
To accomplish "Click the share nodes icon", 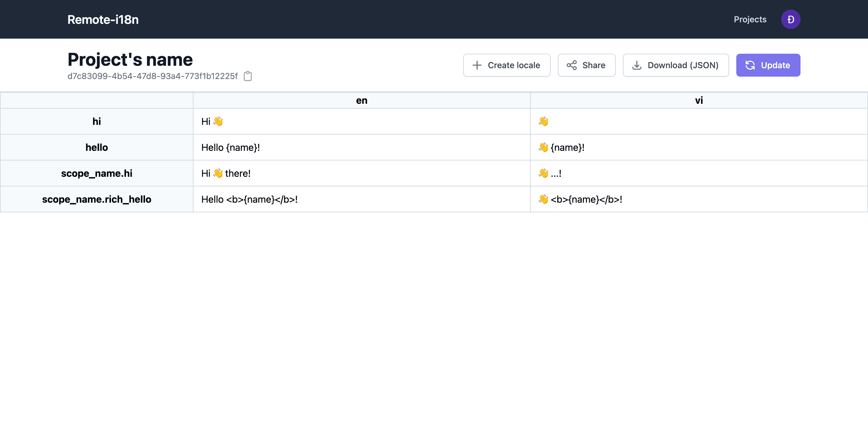I will click(571, 65).
